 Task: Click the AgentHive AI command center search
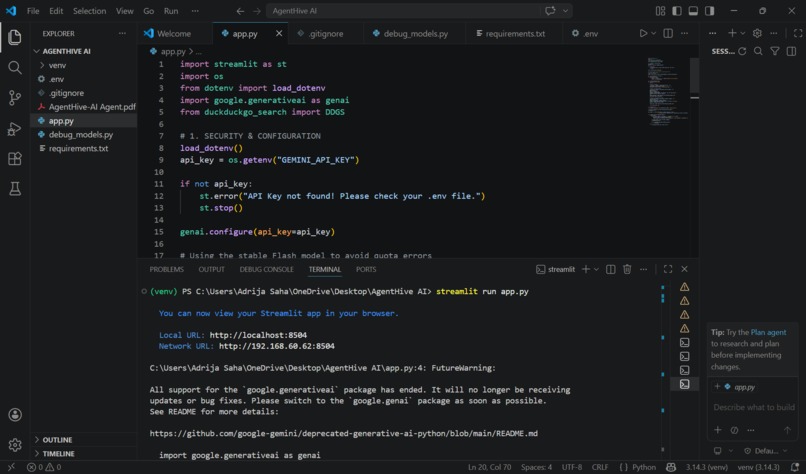coord(404,11)
